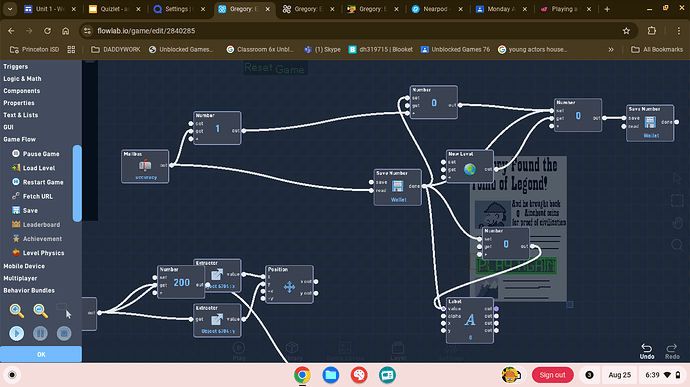Switch to the Playing a tab
690x387 pixels.
tap(565, 9)
